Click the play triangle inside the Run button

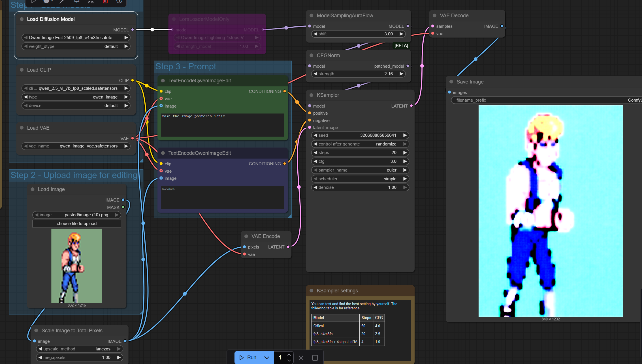[242, 357]
